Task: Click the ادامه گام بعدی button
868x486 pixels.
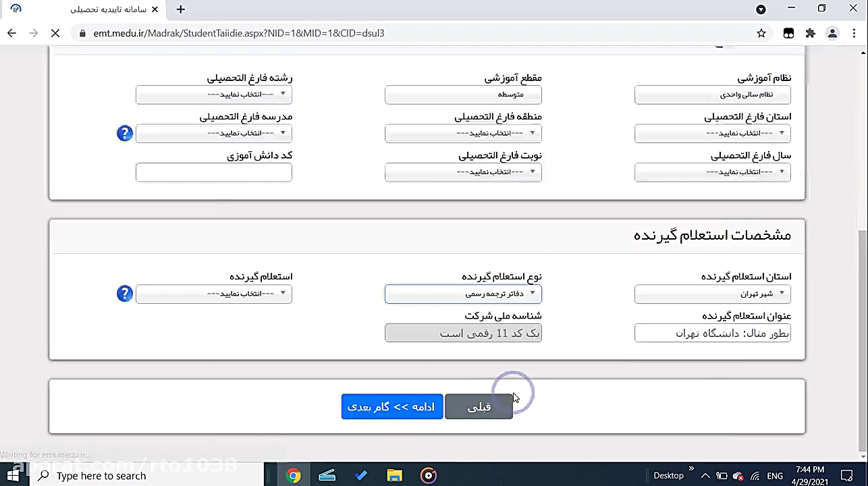Action: coord(392,406)
